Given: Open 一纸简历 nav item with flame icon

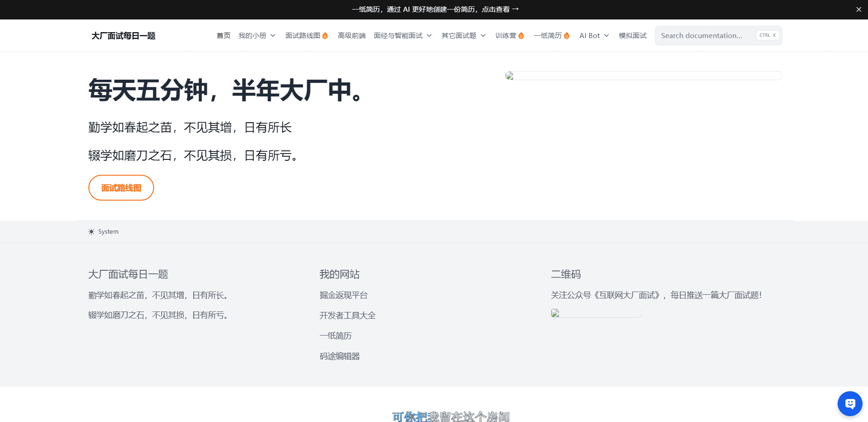Looking at the screenshot, I should 551,36.
